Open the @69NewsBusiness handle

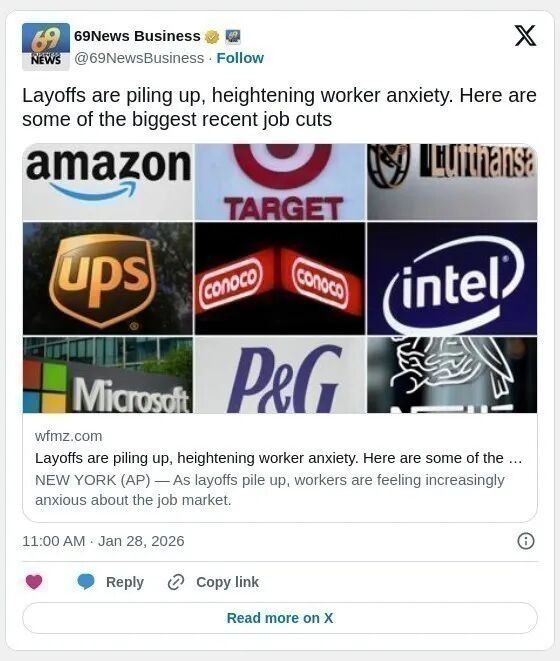(x=139, y=58)
